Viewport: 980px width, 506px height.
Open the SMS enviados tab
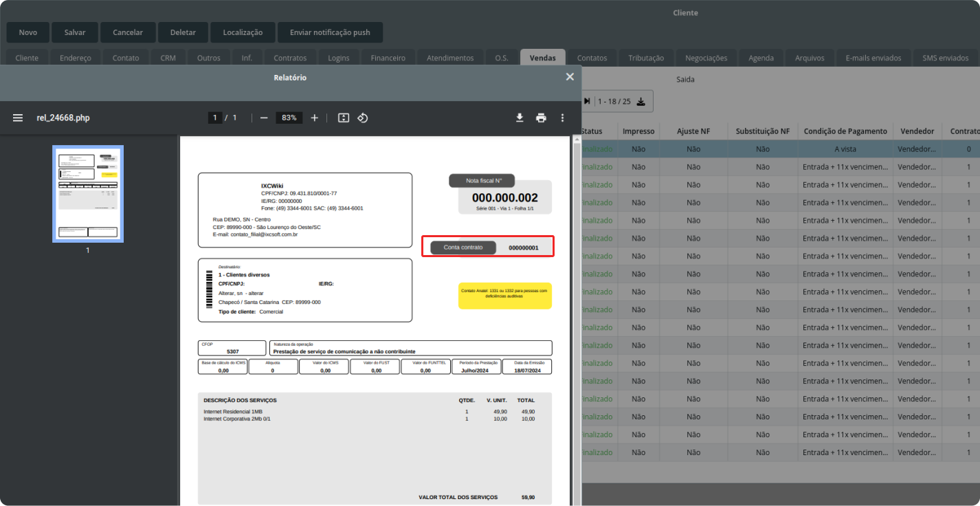[x=946, y=58]
